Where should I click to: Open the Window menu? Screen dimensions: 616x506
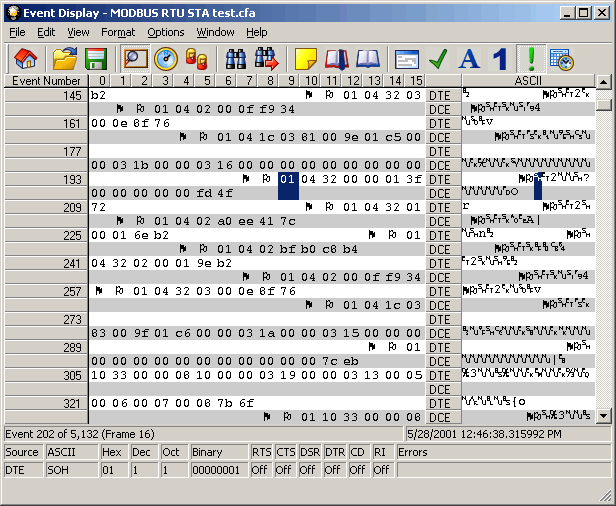pos(215,32)
